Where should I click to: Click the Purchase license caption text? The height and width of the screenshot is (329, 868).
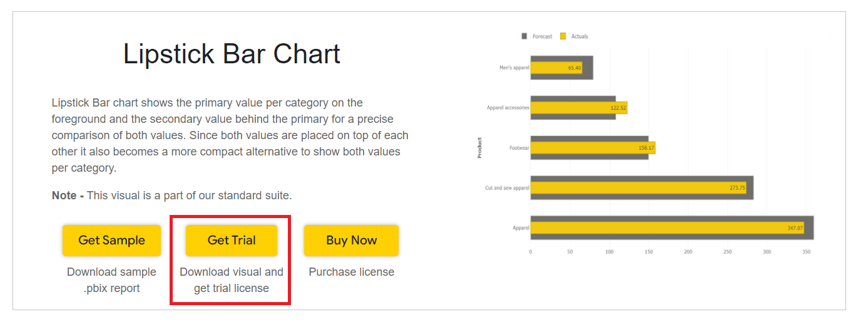pos(351,272)
